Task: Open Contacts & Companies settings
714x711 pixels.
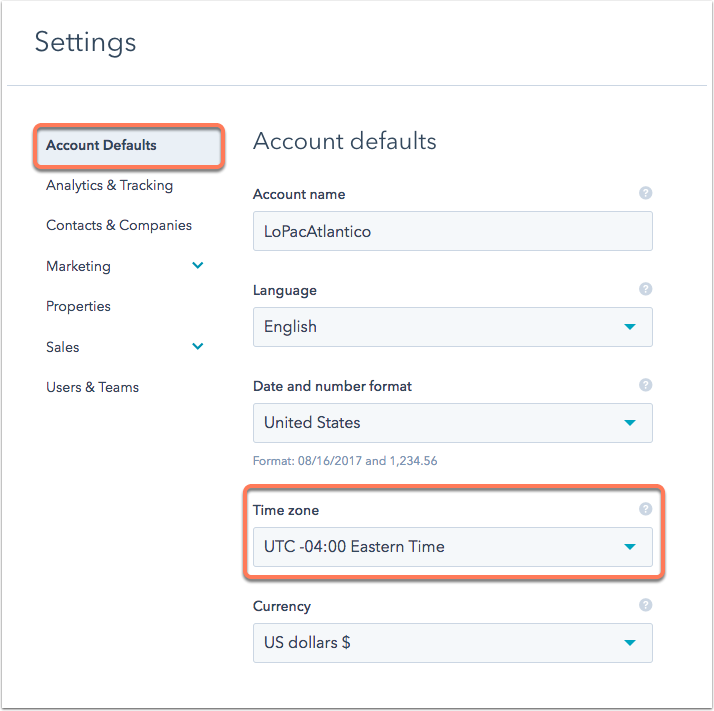Action: [x=119, y=225]
